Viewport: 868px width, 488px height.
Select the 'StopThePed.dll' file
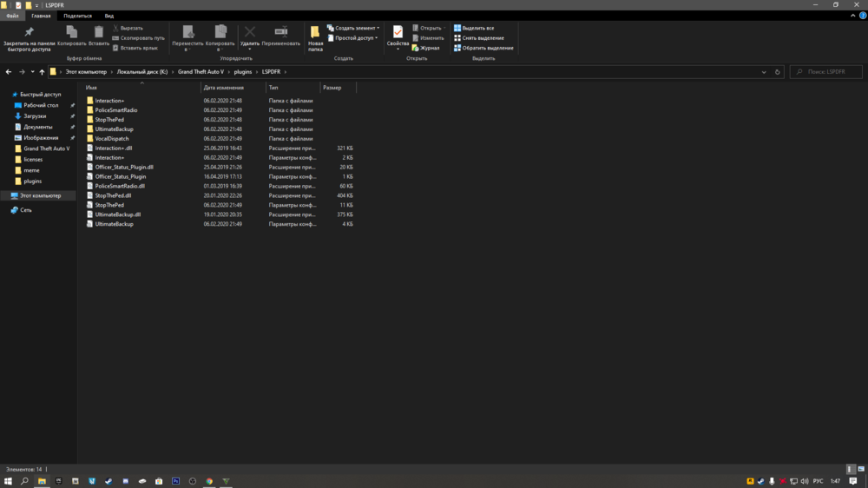(x=113, y=195)
